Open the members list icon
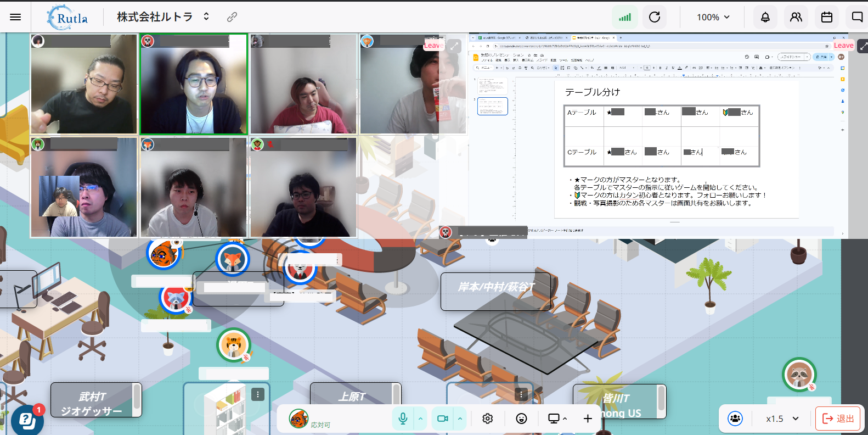Screen dimensions: 868x435 click(796, 17)
